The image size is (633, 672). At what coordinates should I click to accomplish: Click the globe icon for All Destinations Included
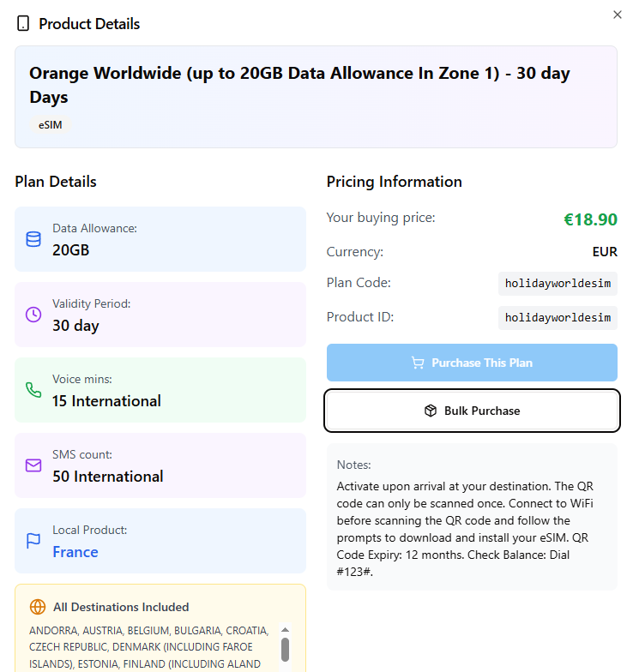coord(38,607)
